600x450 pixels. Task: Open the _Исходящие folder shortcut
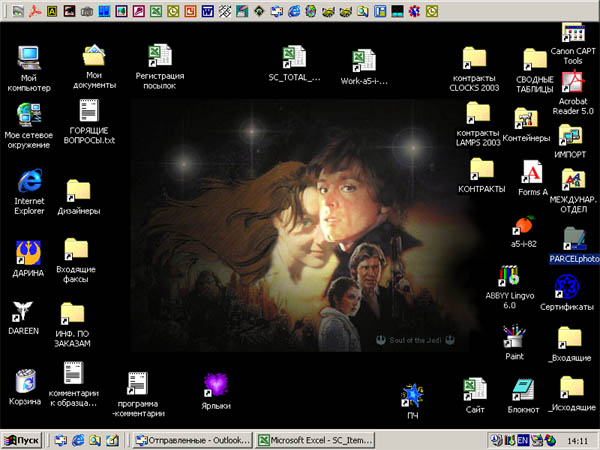click(x=572, y=387)
